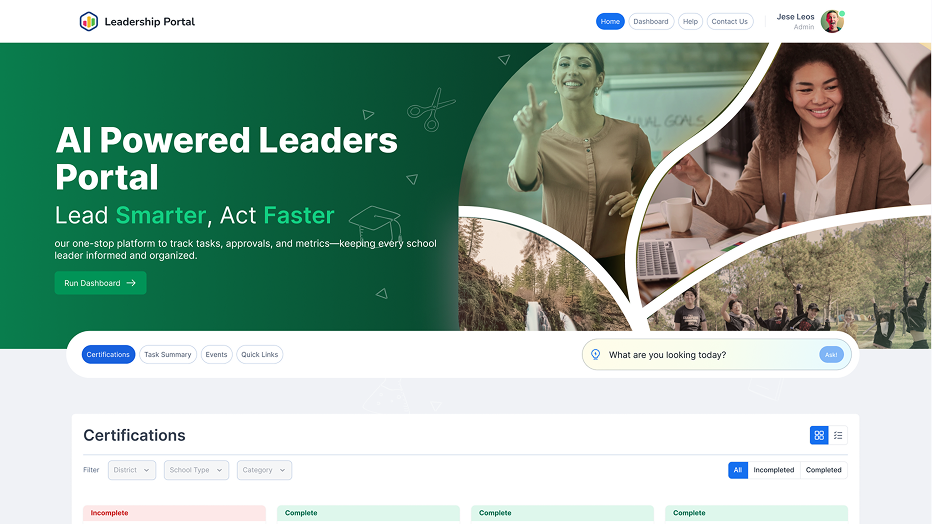Click the Leadership Portal hexagon logo
Screen dimensions: 932x524
89,21
